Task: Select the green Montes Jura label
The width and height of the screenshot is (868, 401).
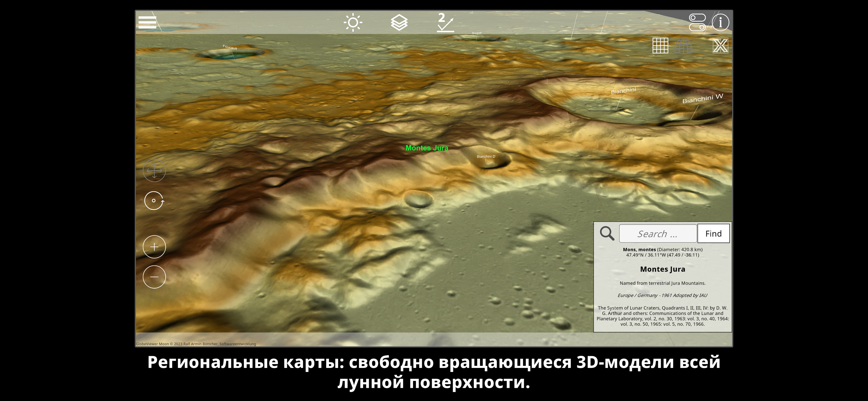Action: [427, 148]
